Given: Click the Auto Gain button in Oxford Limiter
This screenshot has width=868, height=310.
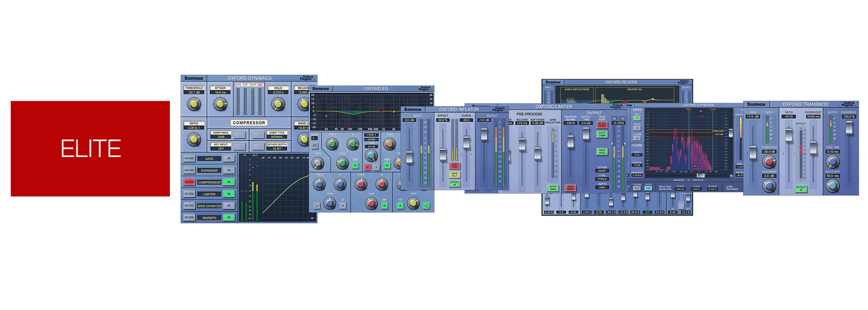Looking at the screenshot, I should tap(553, 188).
